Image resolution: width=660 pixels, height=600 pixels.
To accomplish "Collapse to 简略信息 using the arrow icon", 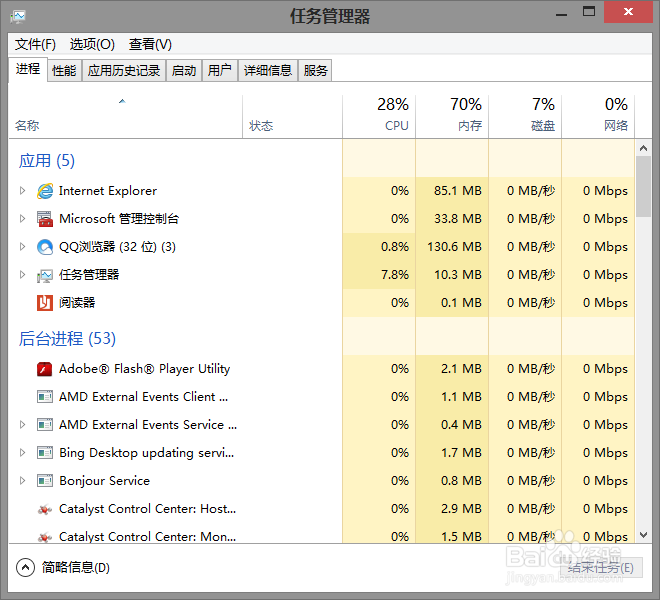I will 25,567.
